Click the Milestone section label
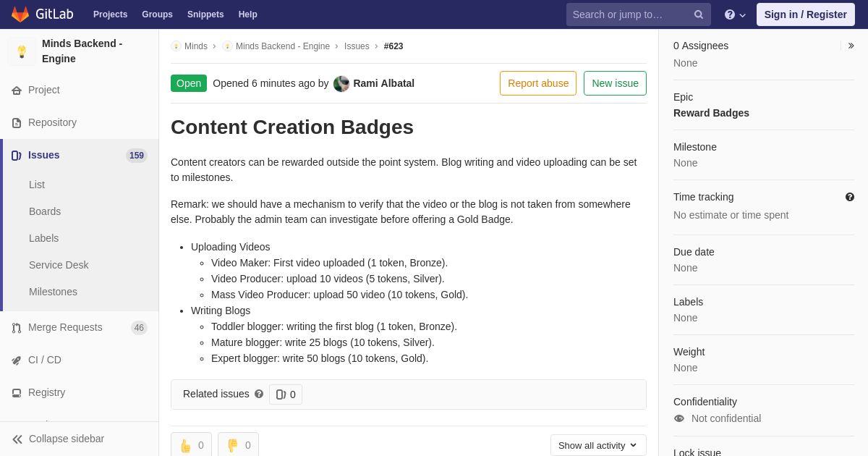 695,147
